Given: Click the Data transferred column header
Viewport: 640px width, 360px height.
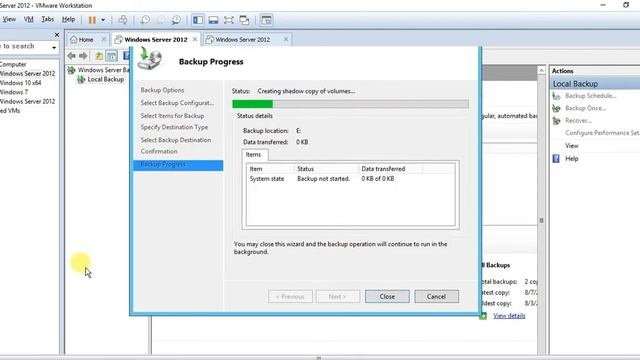Looking at the screenshot, I should coord(390,169).
